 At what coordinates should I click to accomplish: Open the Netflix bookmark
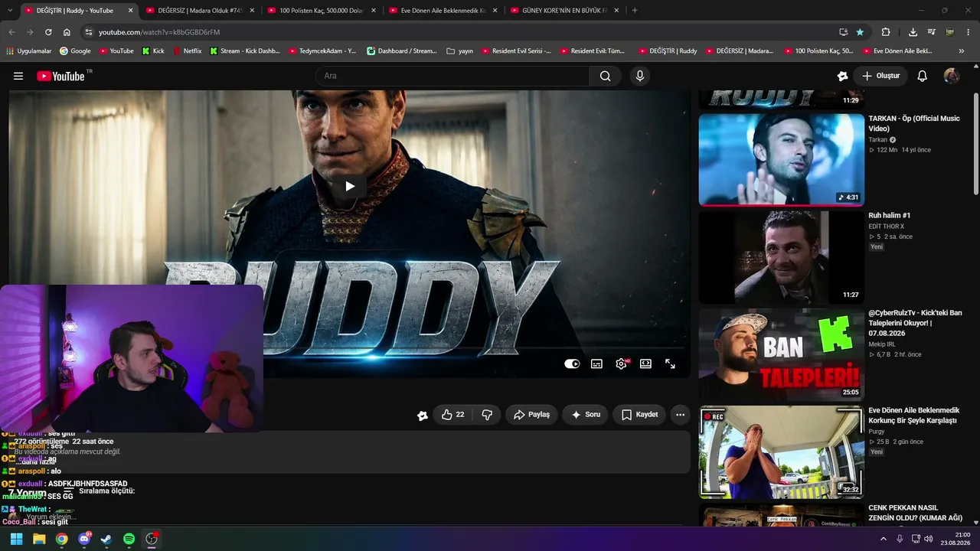click(188, 51)
